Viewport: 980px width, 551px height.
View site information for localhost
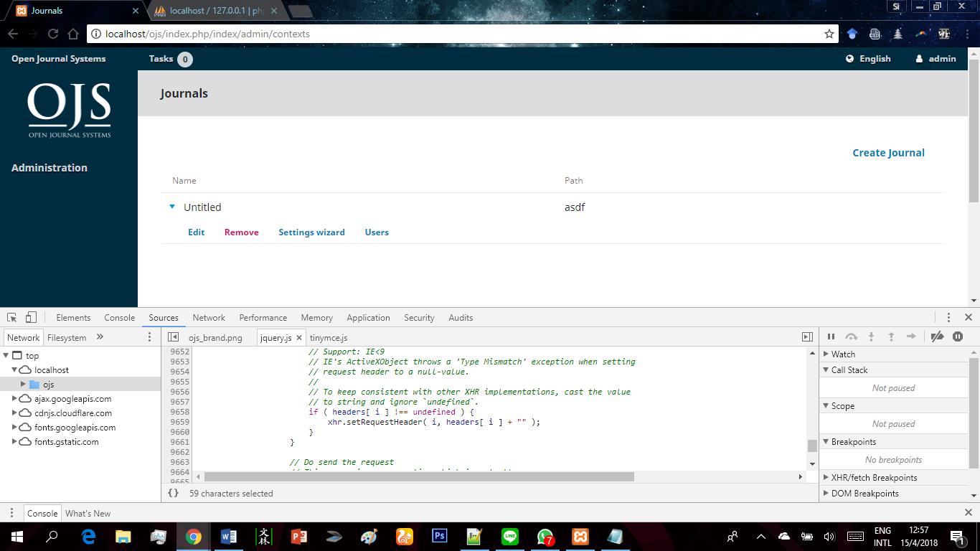click(96, 34)
